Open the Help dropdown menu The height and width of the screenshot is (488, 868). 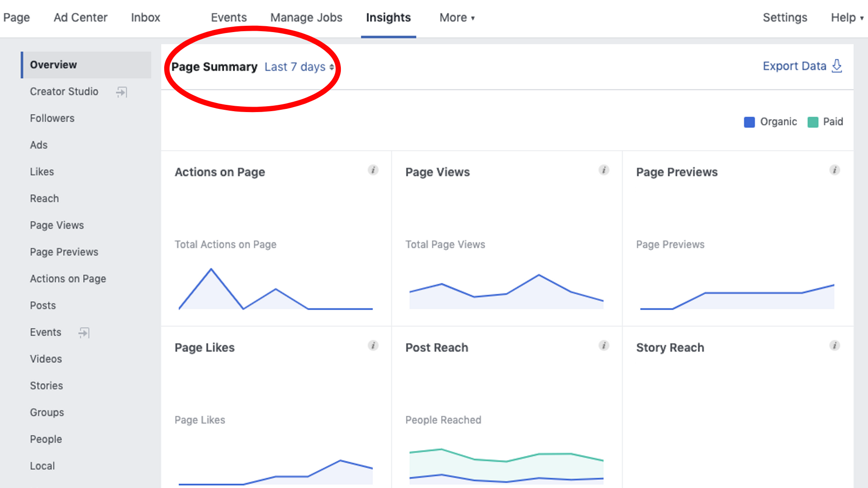coord(846,18)
